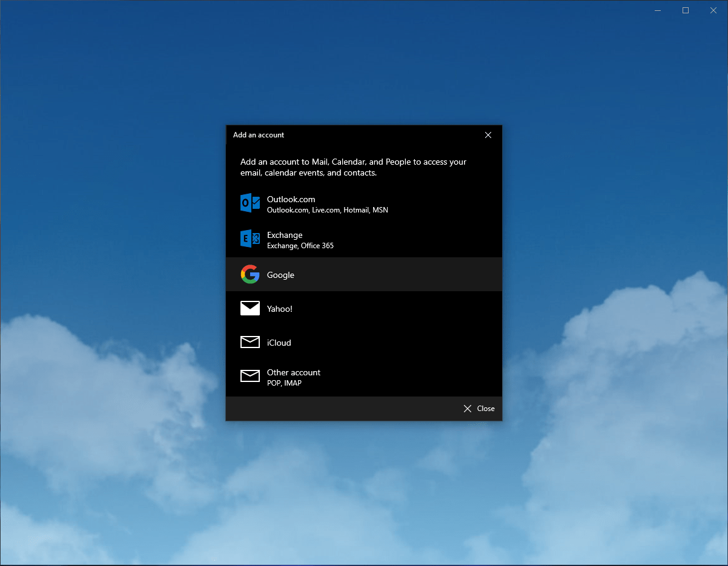
Task: Click the 'Add an account' dialog title
Action: (259, 135)
